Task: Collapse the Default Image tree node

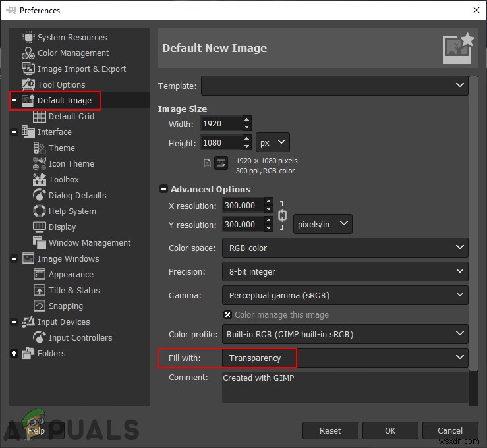Action: (x=14, y=100)
